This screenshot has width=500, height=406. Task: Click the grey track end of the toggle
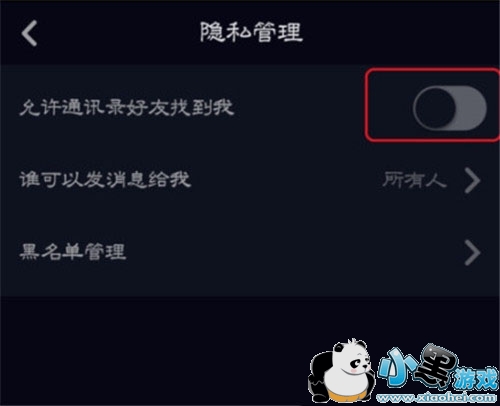(473, 108)
